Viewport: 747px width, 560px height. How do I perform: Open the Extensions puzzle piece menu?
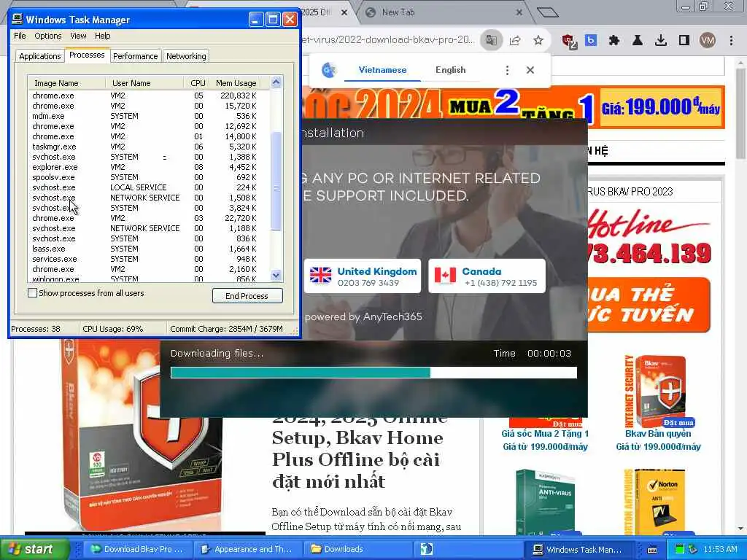tap(614, 41)
